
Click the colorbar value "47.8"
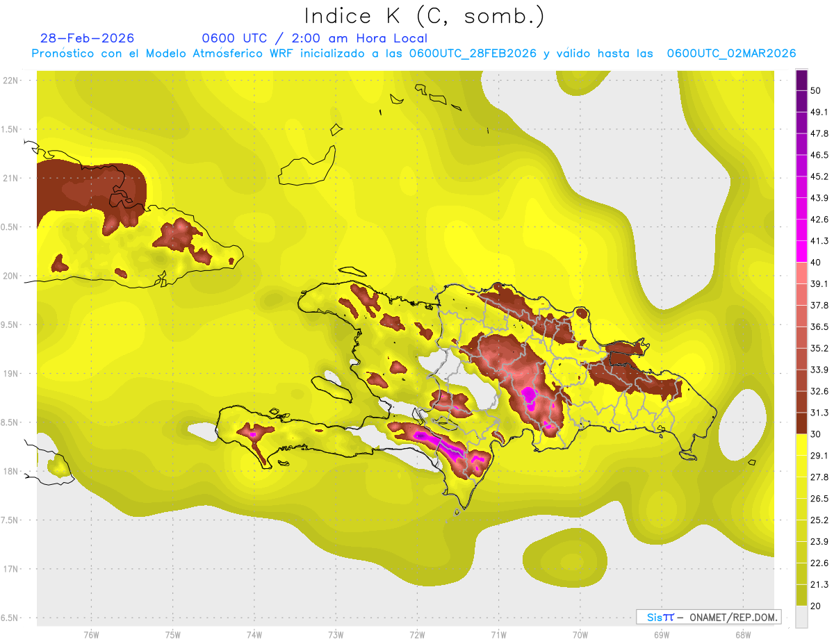point(819,133)
